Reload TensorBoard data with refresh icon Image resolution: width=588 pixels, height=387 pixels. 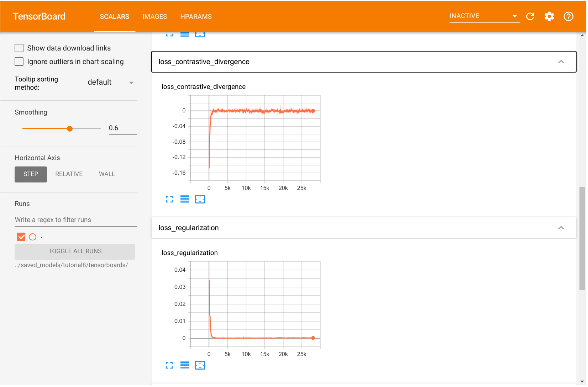[530, 16]
